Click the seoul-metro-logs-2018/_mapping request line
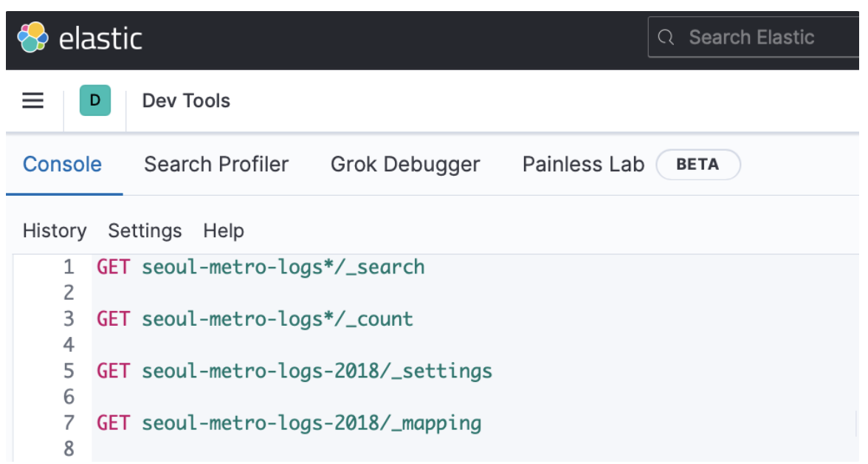This screenshot has width=868, height=464. pos(289,423)
